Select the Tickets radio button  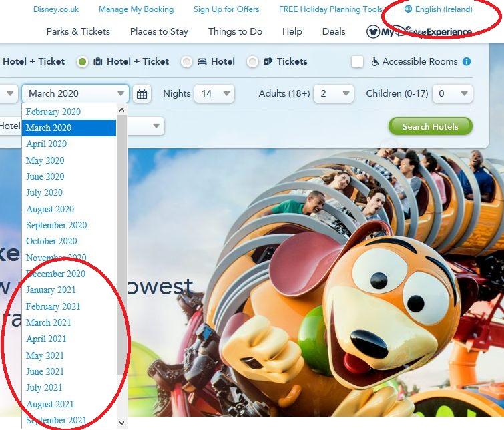point(252,61)
